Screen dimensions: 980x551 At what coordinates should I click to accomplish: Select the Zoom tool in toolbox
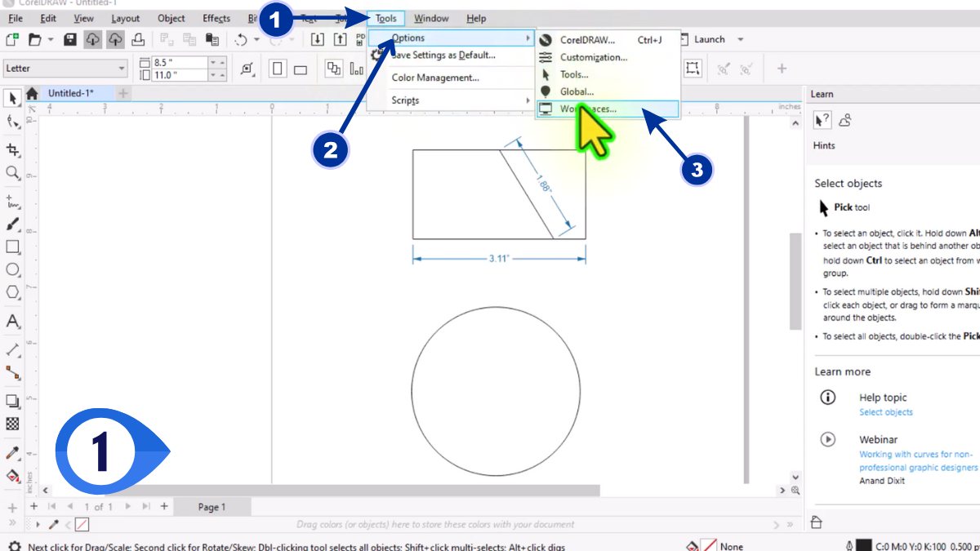(13, 173)
